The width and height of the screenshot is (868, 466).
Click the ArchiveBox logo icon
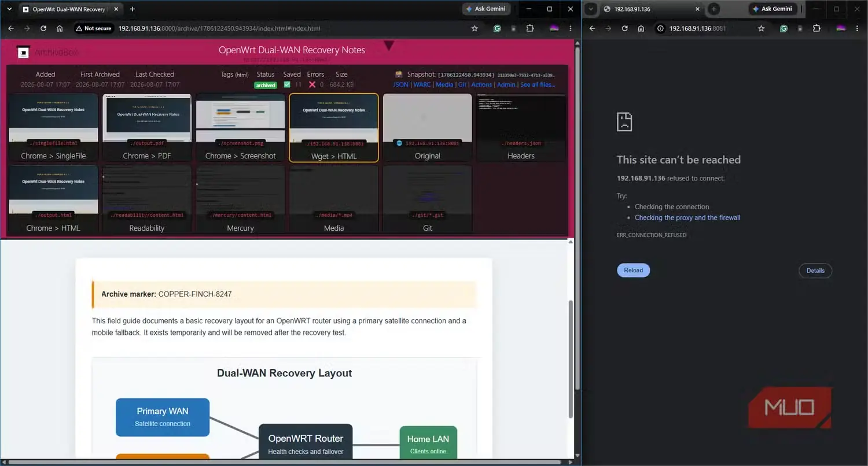(23, 53)
